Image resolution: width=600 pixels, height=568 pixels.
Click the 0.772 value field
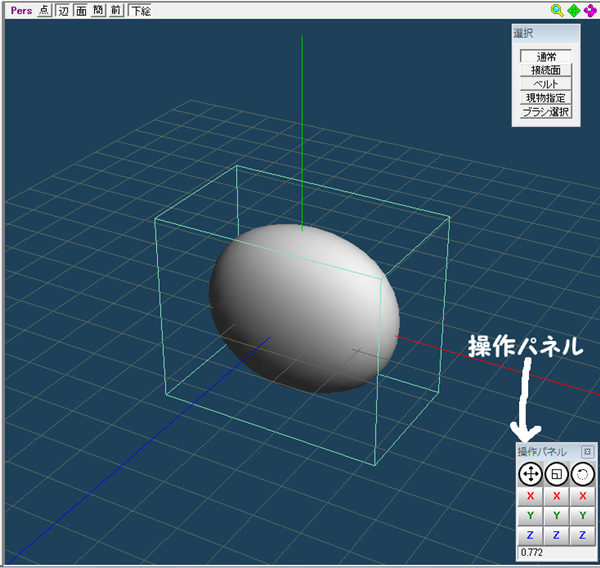pyautogui.click(x=556, y=552)
